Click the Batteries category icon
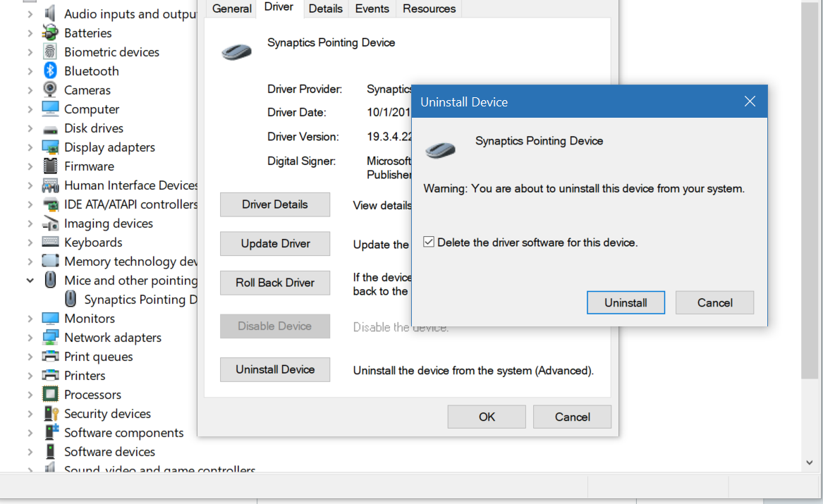 coord(50,32)
